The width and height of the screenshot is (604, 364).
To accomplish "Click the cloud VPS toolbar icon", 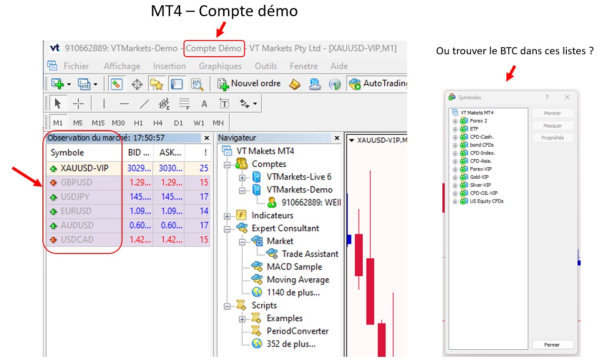I will (315, 84).
